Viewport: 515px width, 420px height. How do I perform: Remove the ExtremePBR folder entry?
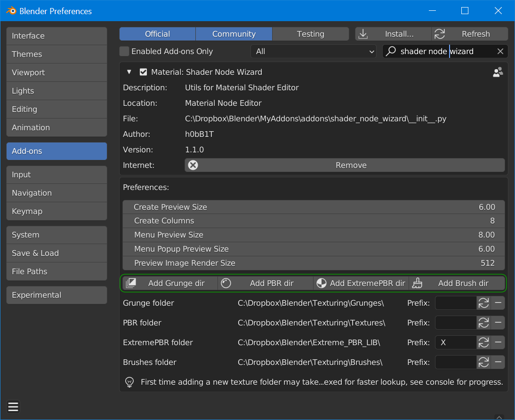(498, 342)
